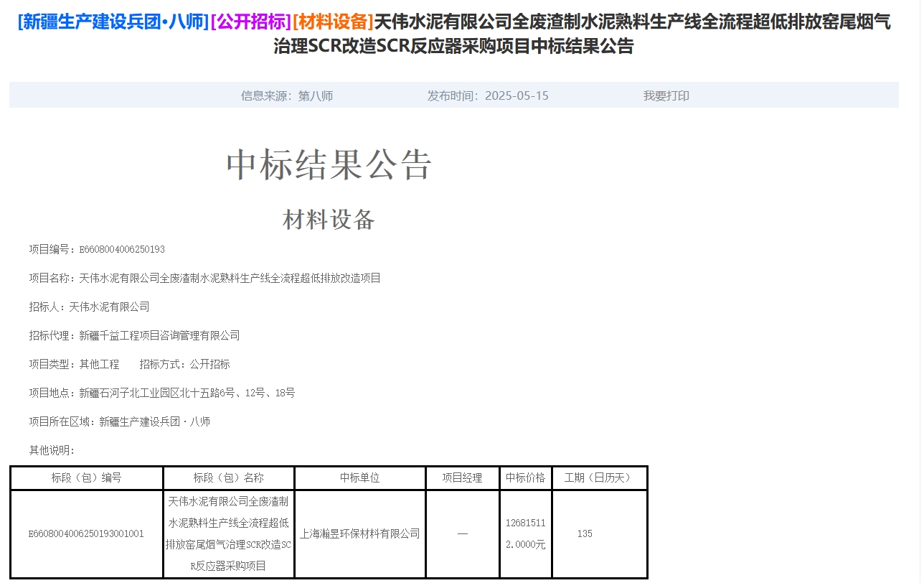924x583 pixels.
Task: Click 项目类型：其他工程 text
Action: click(74, 364)
